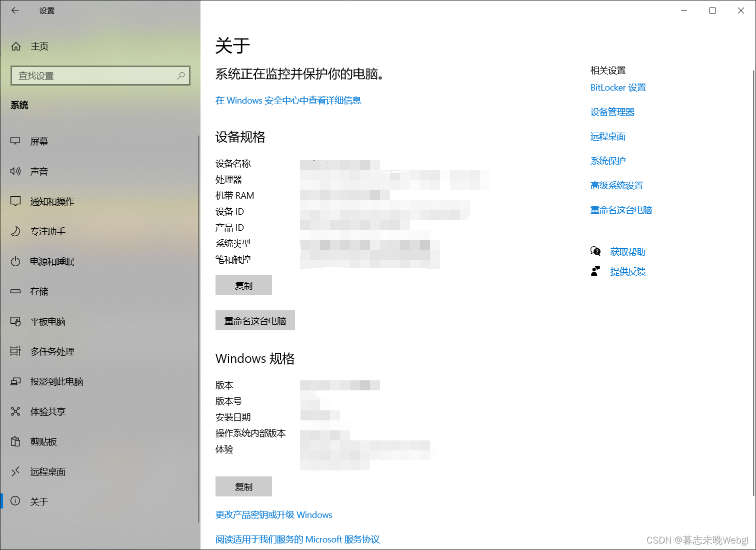Click the 关于 info icon
The image size is (756, 550).
(15, 501)
